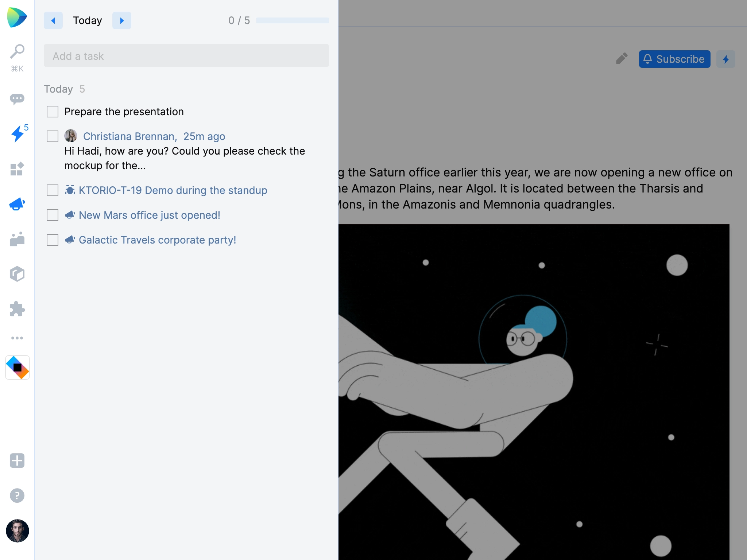The image size is (747, 560).
Task: Check off Galactic Travels corporate party task
Action: pyautogui.click(x=53, y=240)
